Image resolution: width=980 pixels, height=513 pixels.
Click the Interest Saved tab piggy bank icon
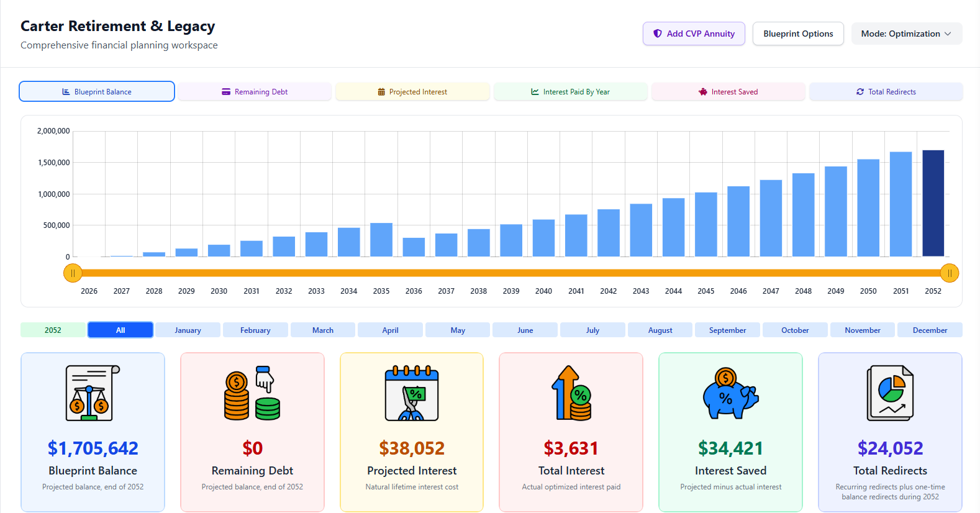click(x=703, y=92)
